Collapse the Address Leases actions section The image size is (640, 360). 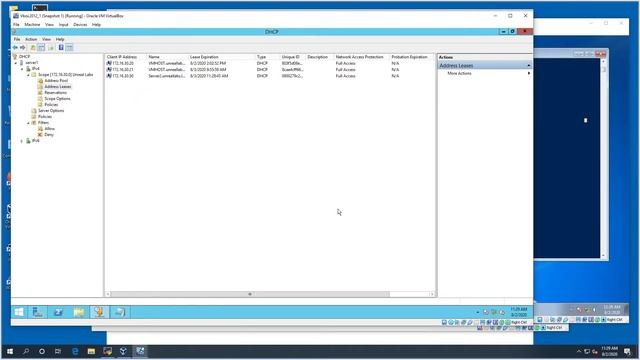coord(529,66)
